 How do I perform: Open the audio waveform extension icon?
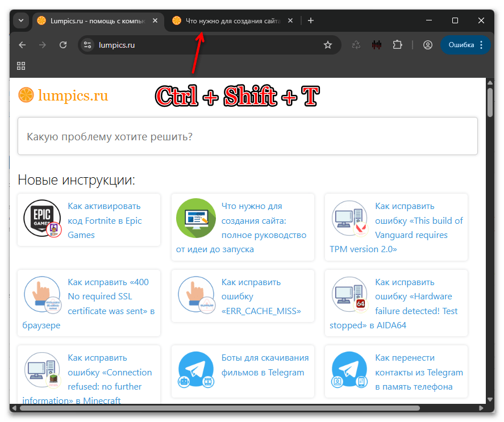tap(377, 45)
